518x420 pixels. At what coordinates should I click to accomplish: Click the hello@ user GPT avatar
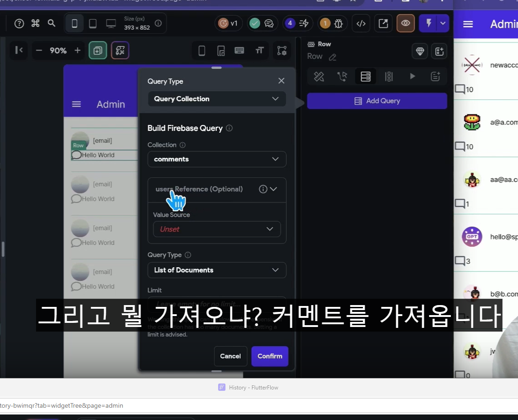point(472,237)
